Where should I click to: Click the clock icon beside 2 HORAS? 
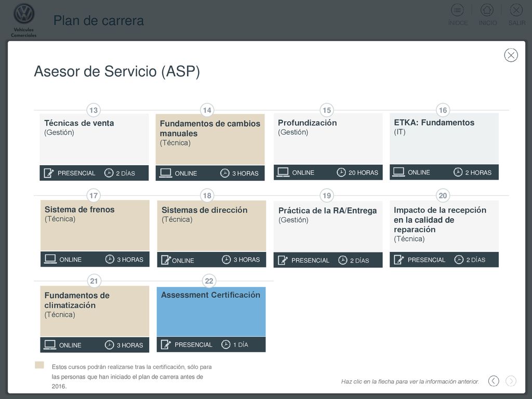(x=458, y=172)
